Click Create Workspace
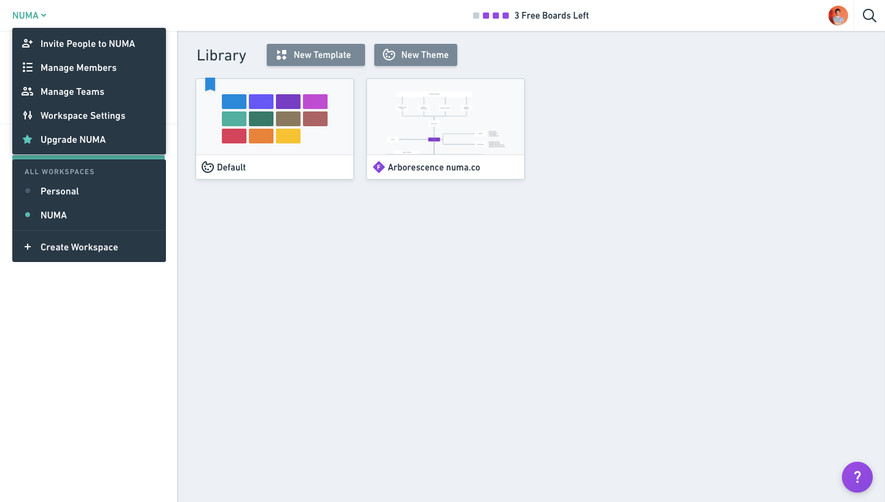 click(89, 247)
